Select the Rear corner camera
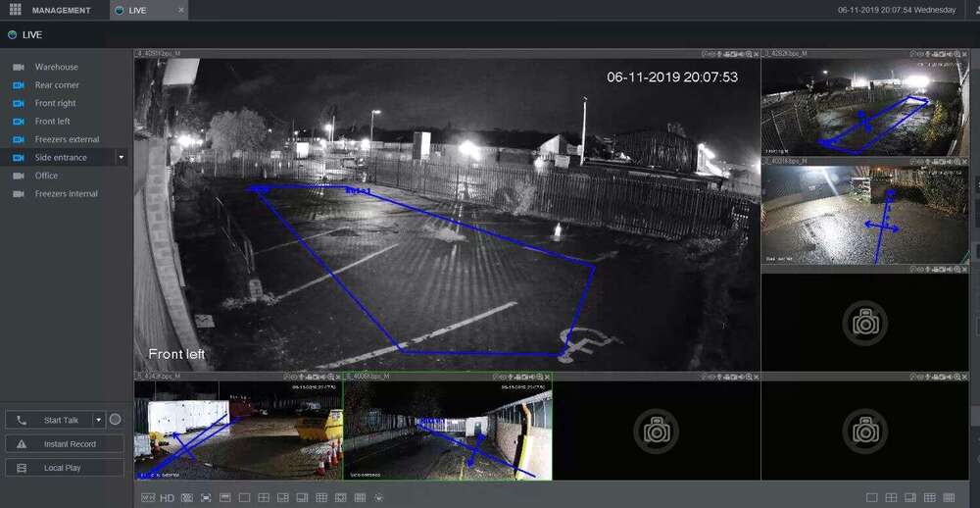This screenshot has height=508, width=980. (57, 85)
